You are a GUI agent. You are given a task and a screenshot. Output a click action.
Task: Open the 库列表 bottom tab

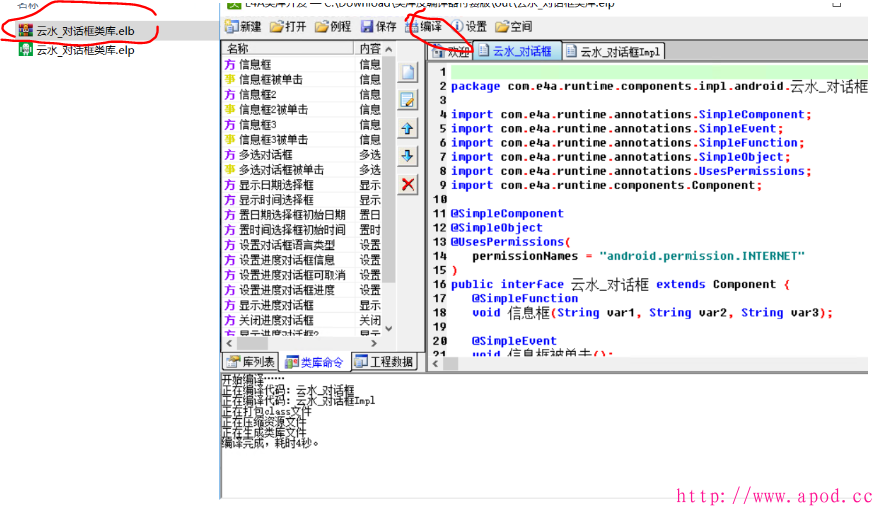click(249, 361)
